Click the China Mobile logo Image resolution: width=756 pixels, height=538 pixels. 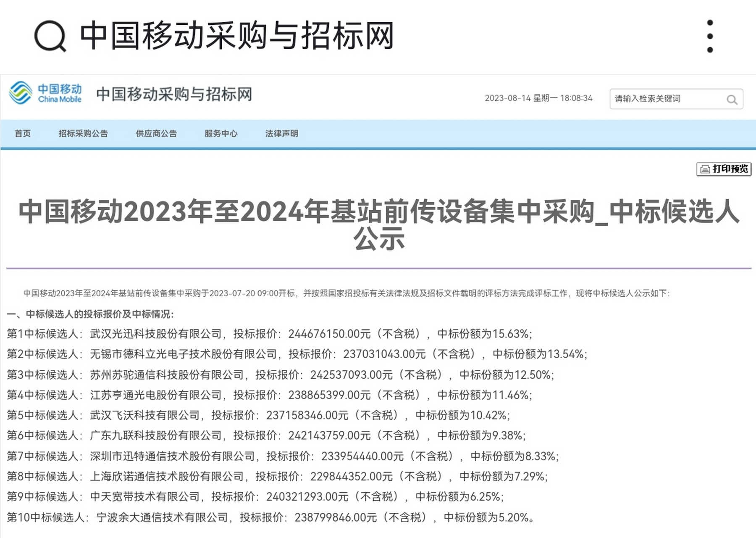45,93
